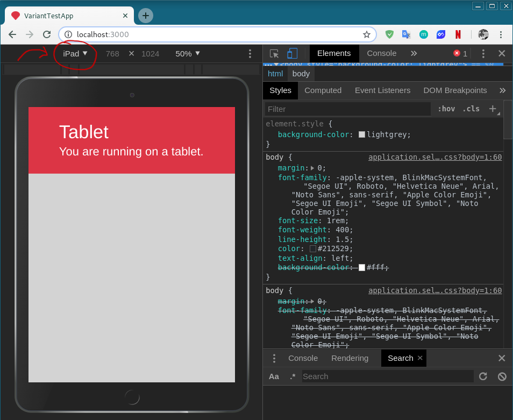Screen dimensions: 513x420
Task: Click the lightgrey background color swatch
Action: 362,134
